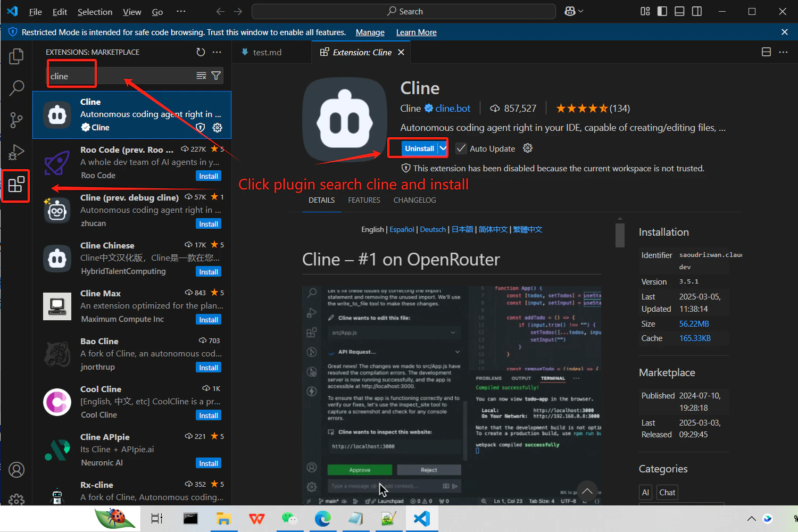Uncheck the Auto Update checkbox
Screen dimensions: 798x532
(x=461, y=148)
